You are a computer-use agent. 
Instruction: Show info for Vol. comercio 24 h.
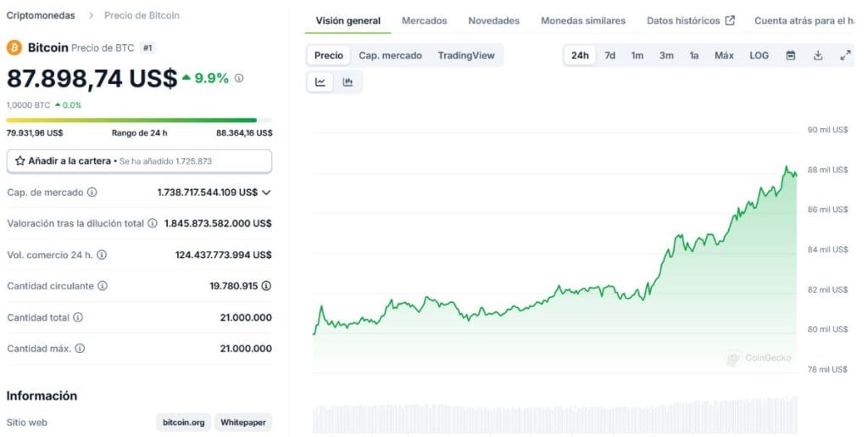[x=102, y=255]
